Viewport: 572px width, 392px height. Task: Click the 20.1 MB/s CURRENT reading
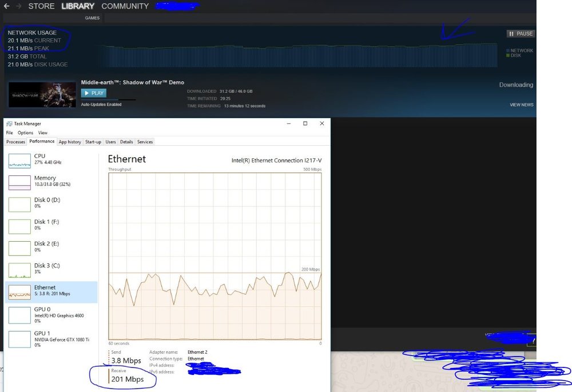click(34, 41)
